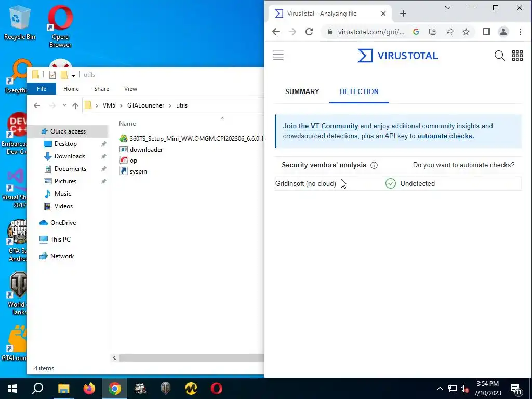Image resolution: width=532 pixels, height=399 pixels.
Task: Open a new Chrome tab
Action: (x=403, y=14)
